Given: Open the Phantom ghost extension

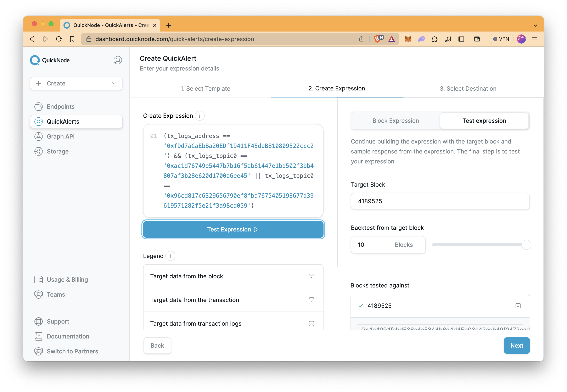Looking at the screenshot, I should (x=421, y=39).
